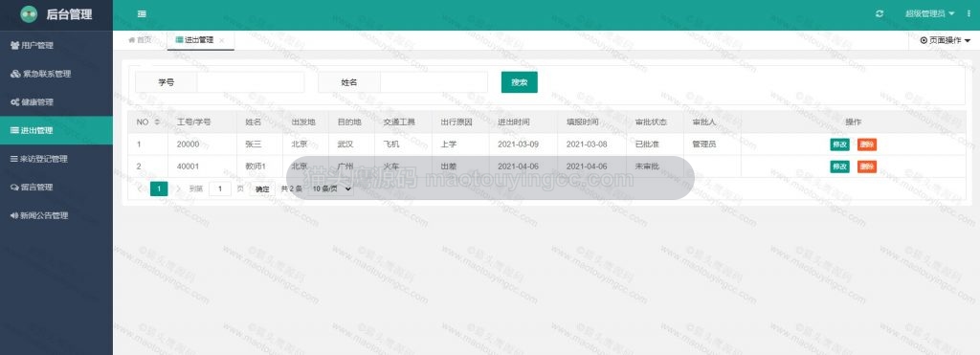Click the 确定 pagination button
Screen dimensions: 980x355
(x=262, y=189)
